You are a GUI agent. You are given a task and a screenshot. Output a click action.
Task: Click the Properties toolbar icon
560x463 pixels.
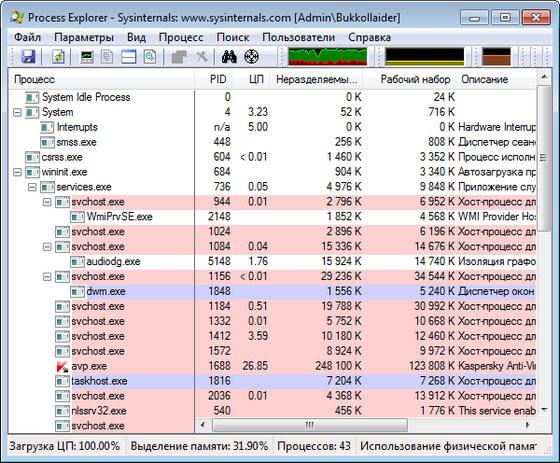point(179,56)
